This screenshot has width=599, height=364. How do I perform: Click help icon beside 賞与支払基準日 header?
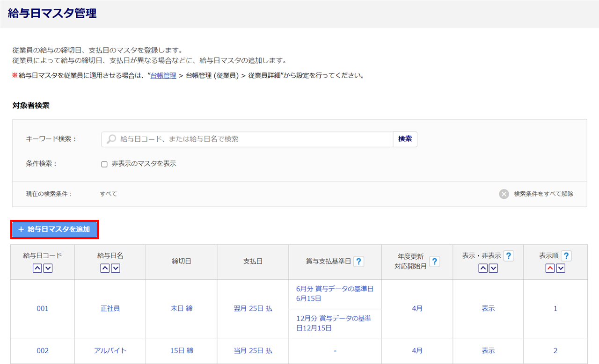(x=358, y=262)
